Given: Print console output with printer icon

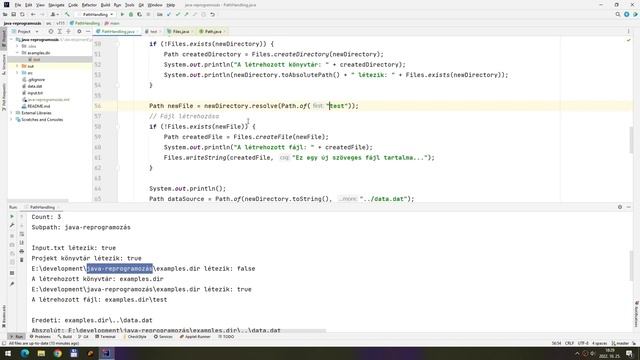Looking at the screenshot, I should [22, 251].
